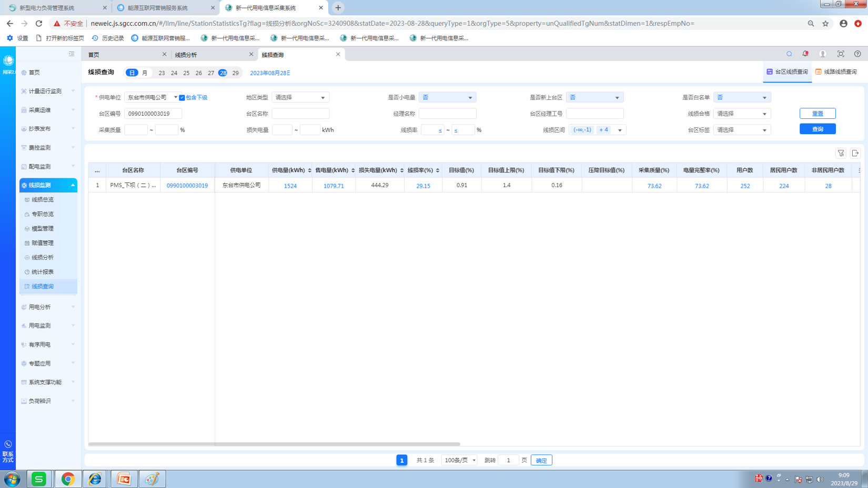Open the 100条/页 page size dropdown
The height and width of the screenshot is (488, 868).
[x=459, y=460]
